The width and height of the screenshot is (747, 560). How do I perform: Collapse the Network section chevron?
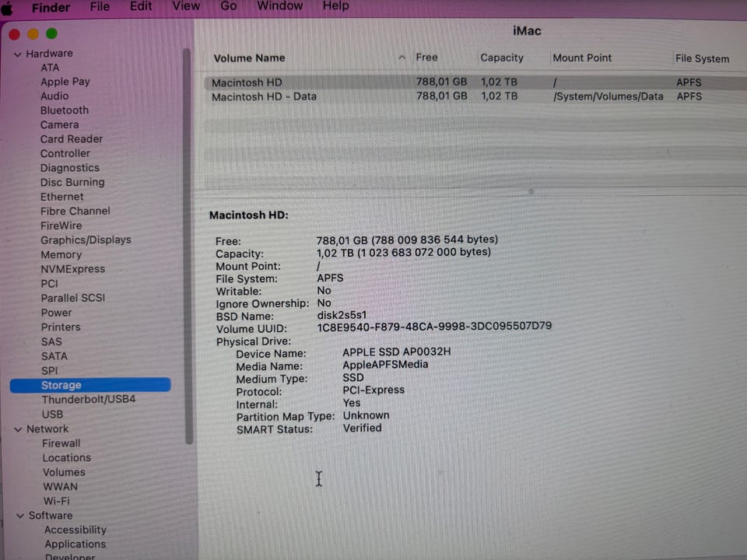click(18, 429)
